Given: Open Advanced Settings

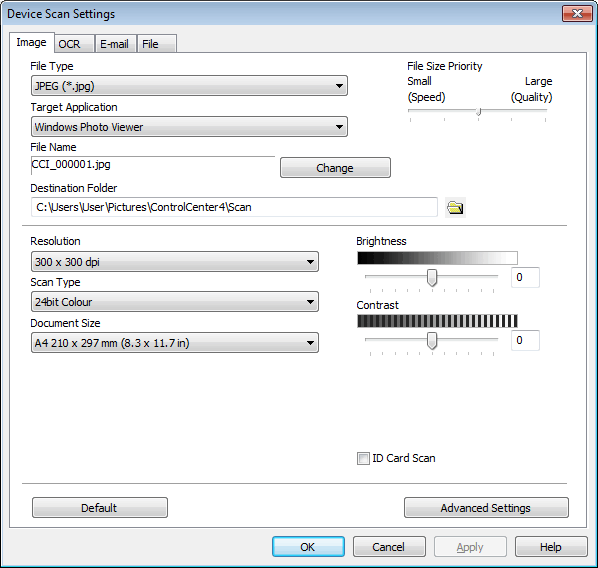Looking at the screenshot, I should (486, 508).
